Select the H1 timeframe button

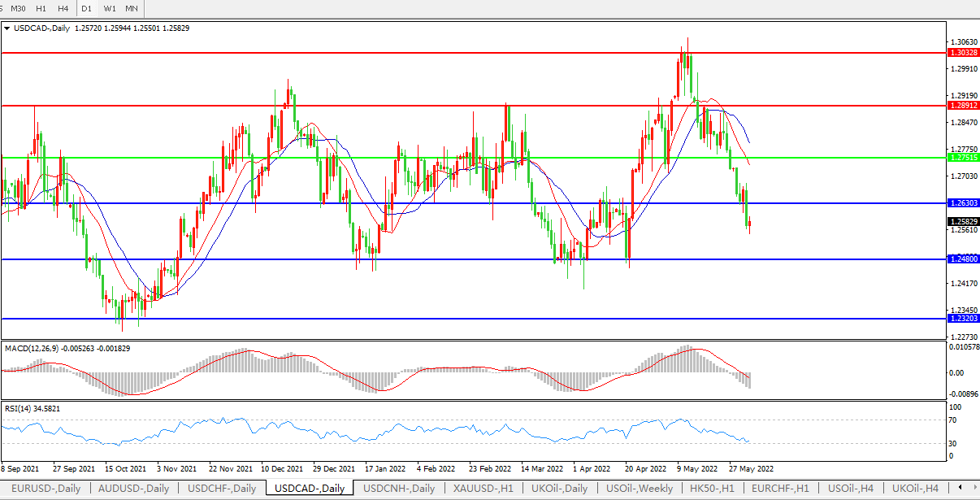(x=41, y=8)
